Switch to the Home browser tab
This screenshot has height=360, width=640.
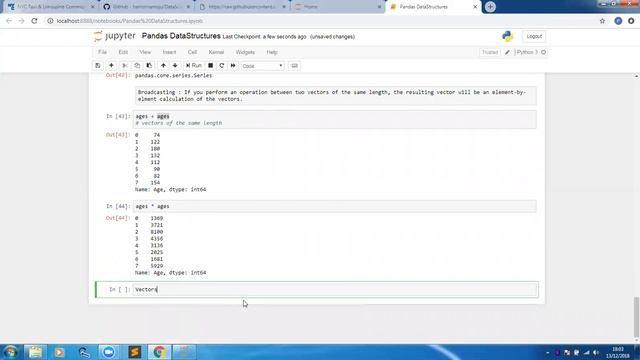point(338,7)
